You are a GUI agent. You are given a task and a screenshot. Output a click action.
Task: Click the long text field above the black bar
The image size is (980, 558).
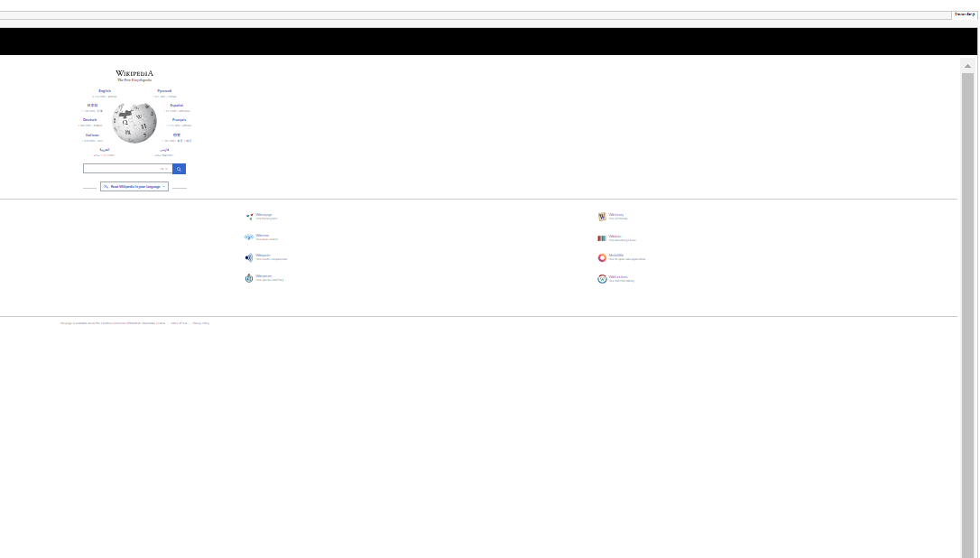[x=475, y=15]
